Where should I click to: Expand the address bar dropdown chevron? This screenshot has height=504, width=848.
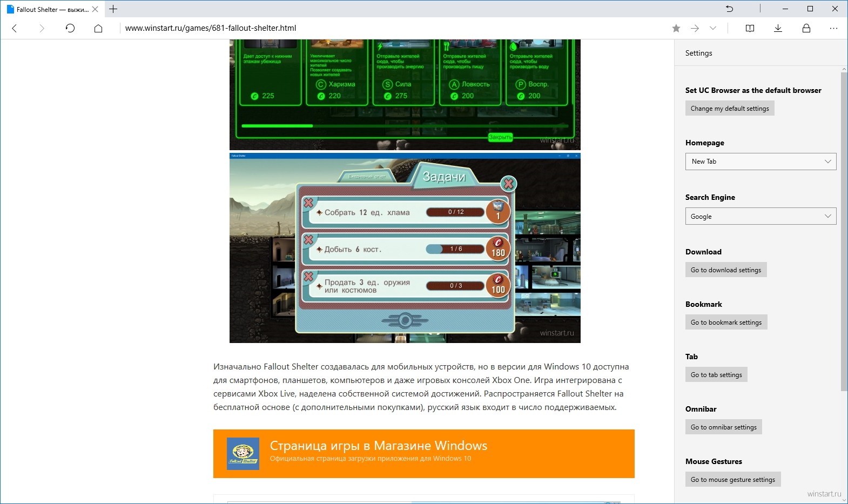tap(713, 28)
